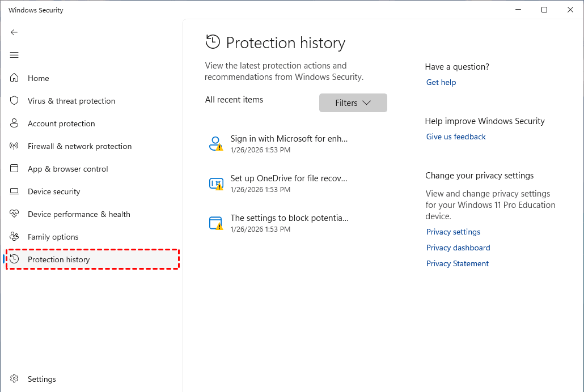
Task: Click the Give us feedback link
Action: click(x=456, y=137)
